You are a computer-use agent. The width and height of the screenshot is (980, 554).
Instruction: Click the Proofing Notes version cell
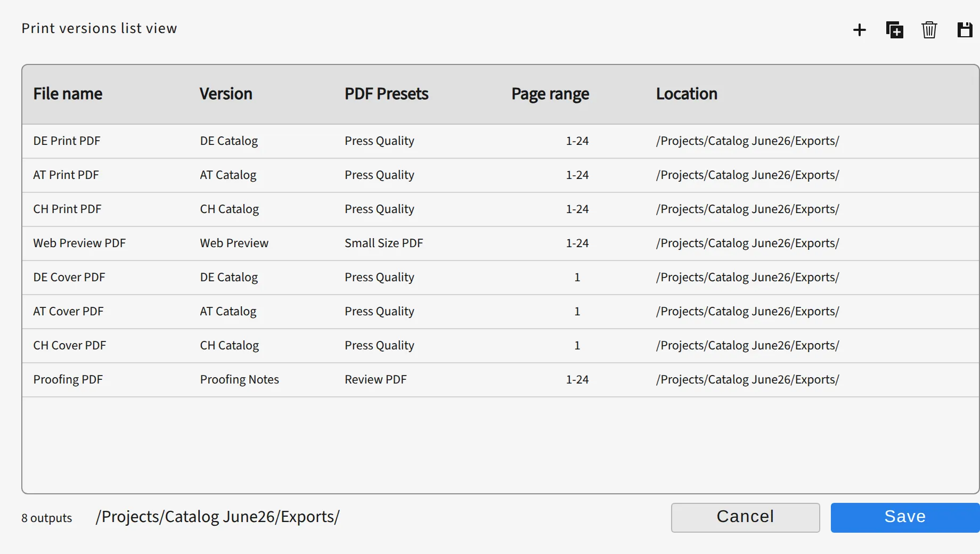[239, 380]
